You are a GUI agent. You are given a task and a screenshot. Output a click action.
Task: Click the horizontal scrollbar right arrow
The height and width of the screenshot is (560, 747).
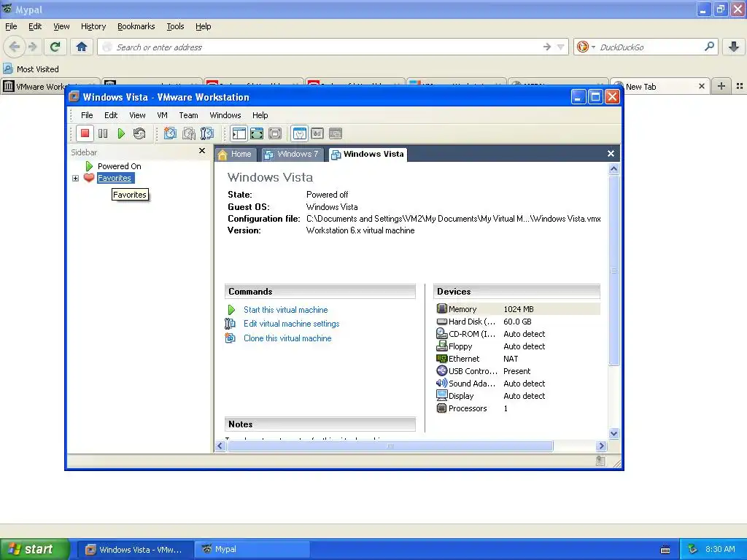(601, 446)
